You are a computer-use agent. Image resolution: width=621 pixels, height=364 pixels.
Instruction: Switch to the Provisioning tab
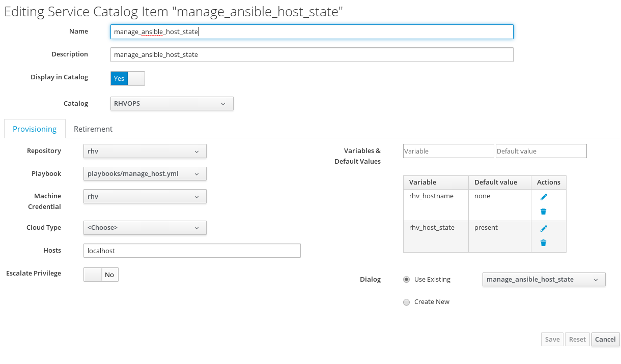tap(35, 129)
